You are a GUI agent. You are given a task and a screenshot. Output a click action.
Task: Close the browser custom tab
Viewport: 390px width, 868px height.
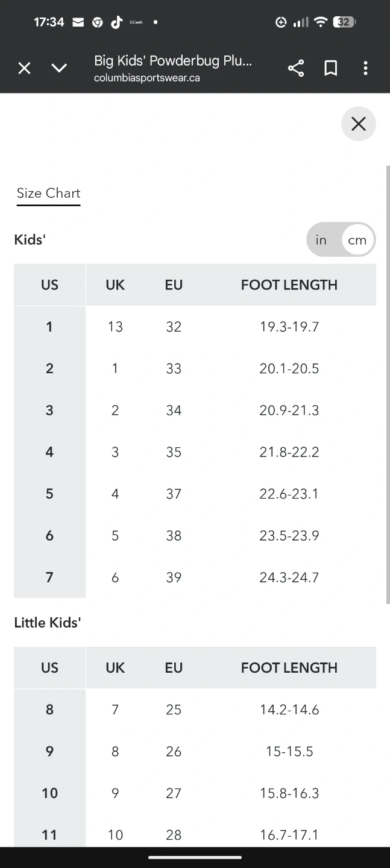[24, 68]
